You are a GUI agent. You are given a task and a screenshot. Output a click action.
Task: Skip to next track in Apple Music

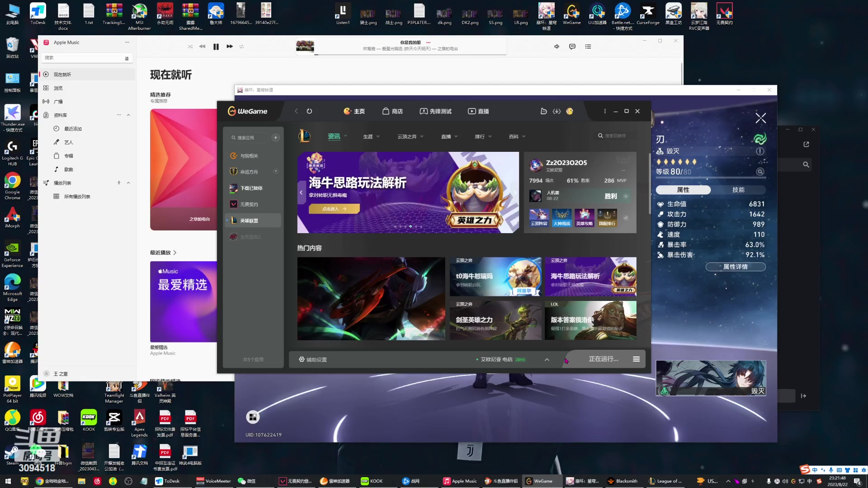click(230, 47)
